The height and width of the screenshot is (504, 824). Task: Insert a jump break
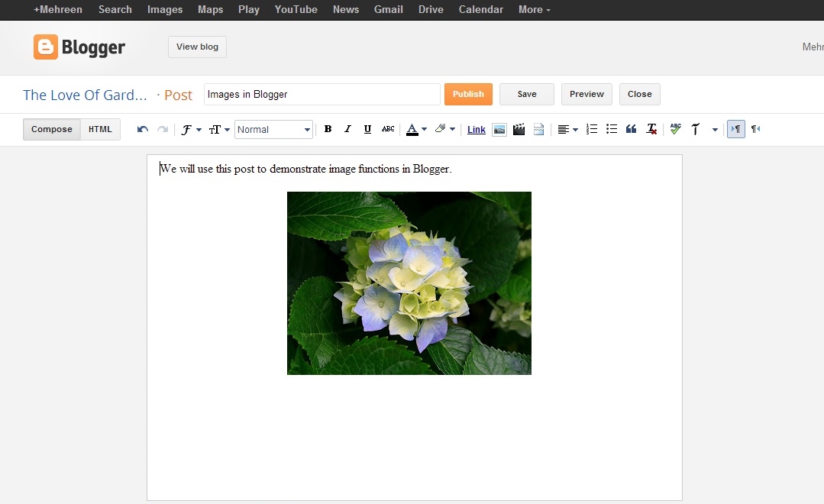[x=538, y=129]
